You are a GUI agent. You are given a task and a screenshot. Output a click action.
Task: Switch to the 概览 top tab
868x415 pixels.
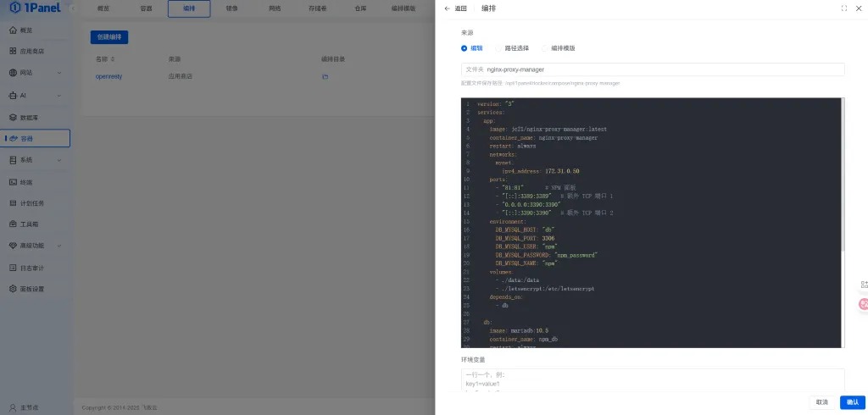(103, 8)
